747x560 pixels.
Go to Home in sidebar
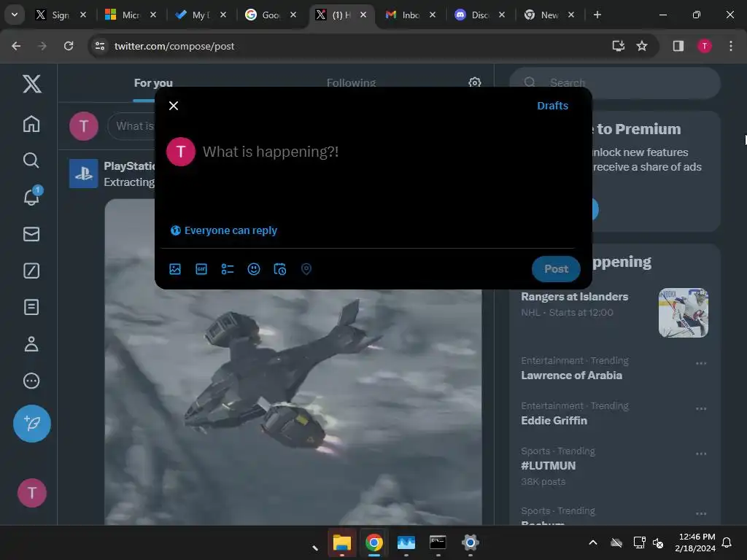coord(31,124)
